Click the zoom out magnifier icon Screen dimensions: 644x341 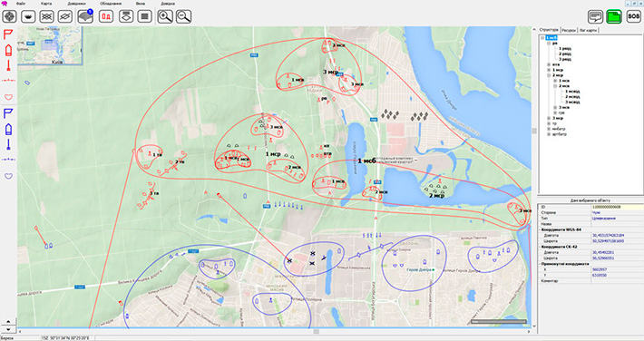point(183,16)
